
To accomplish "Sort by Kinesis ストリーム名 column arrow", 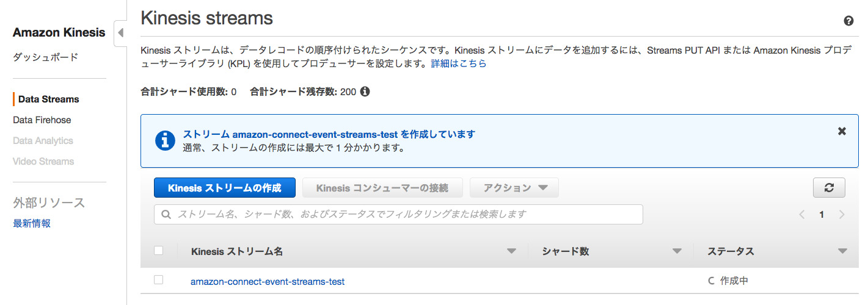I will click(x=511, y=251).
